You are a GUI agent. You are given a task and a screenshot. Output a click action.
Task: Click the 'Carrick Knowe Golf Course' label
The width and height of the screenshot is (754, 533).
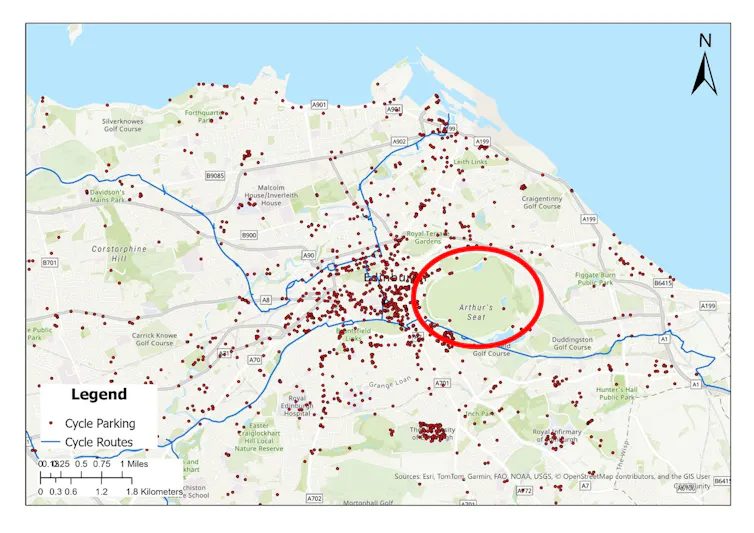[x=154, y=339]
